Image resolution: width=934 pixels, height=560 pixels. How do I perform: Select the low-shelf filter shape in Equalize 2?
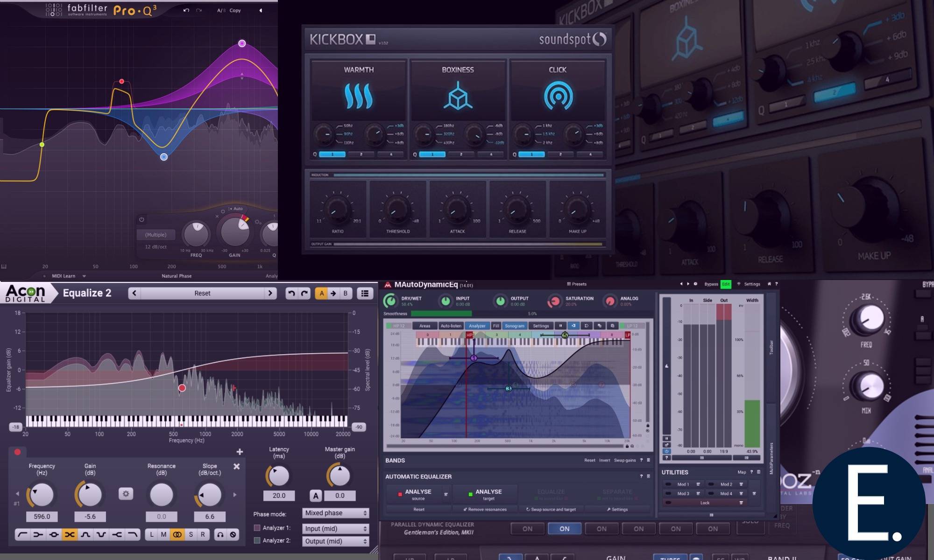point(39,534)
